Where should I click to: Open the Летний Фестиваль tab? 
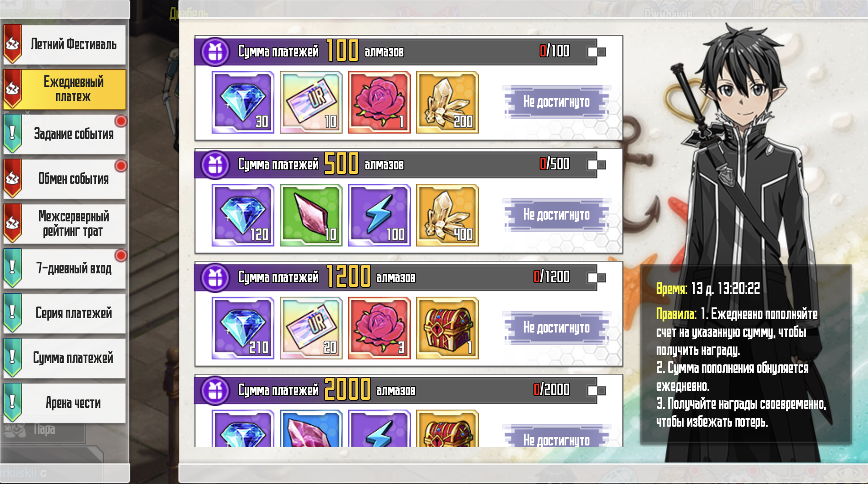click(x=65, y=44)
